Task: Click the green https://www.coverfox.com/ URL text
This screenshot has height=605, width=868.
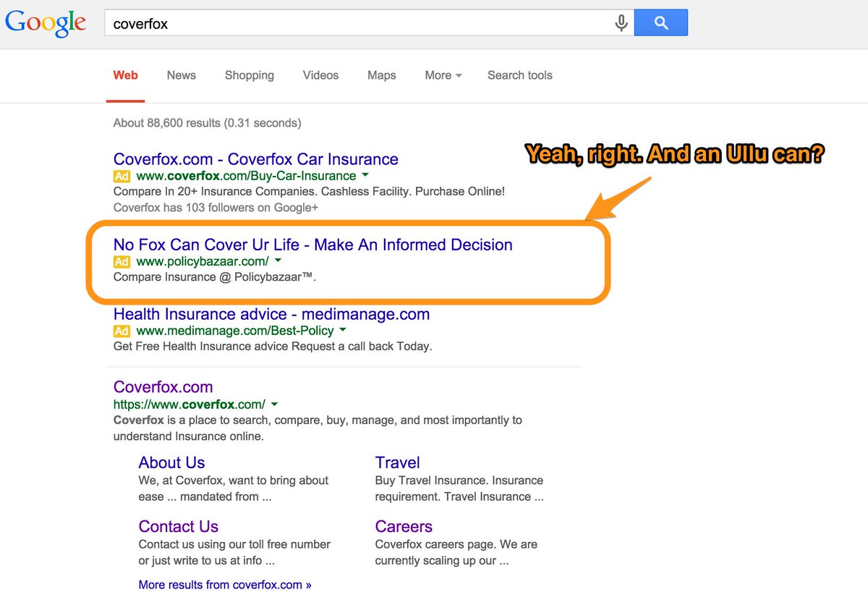Action: [190, 405]
